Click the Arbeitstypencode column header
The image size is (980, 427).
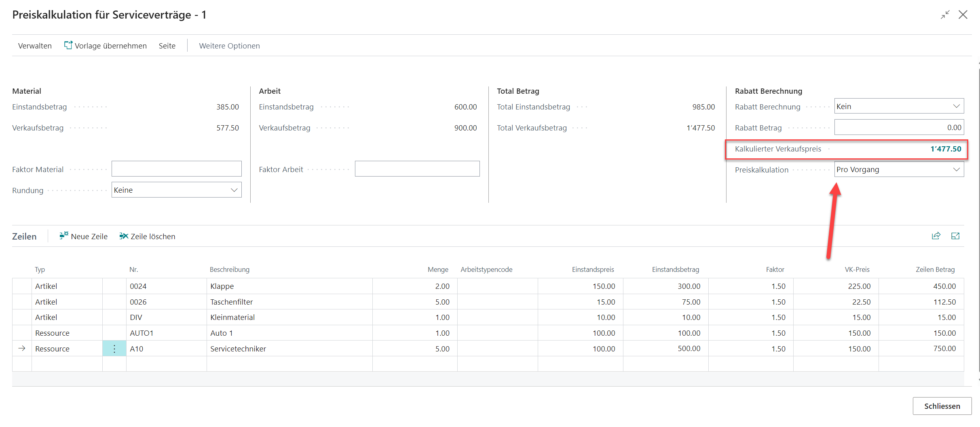coord(486,269)
